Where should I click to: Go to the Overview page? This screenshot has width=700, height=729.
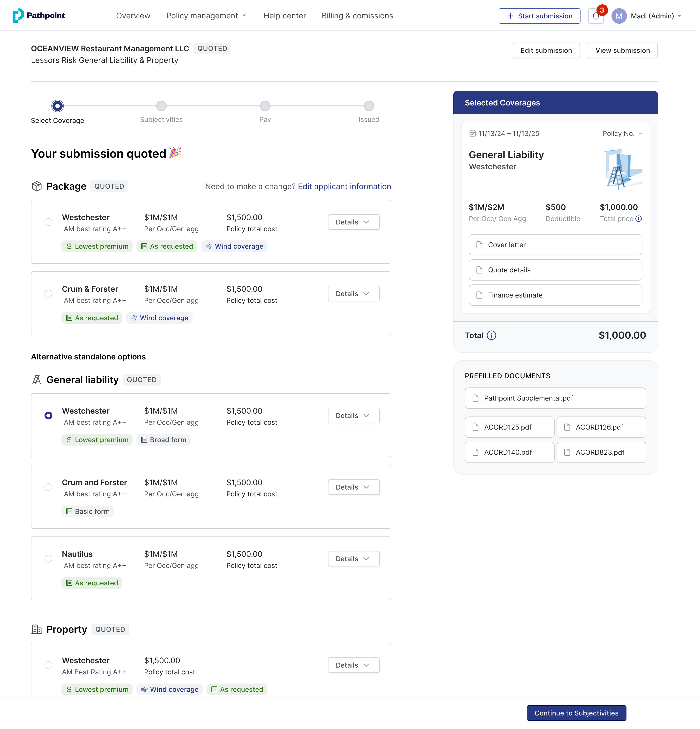133,16
